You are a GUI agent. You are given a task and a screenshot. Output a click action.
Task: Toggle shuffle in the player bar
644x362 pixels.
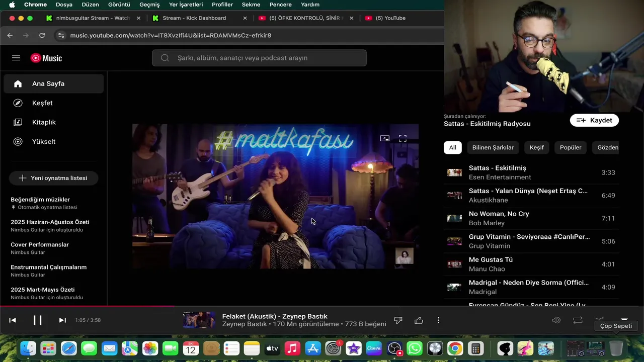[x=599, y=320]
